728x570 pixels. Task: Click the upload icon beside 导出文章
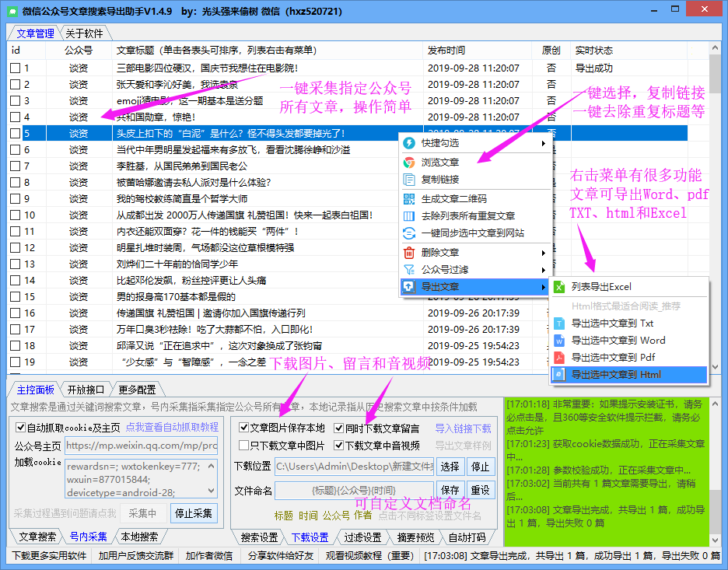pyautogui.click(x=408, y=287)
